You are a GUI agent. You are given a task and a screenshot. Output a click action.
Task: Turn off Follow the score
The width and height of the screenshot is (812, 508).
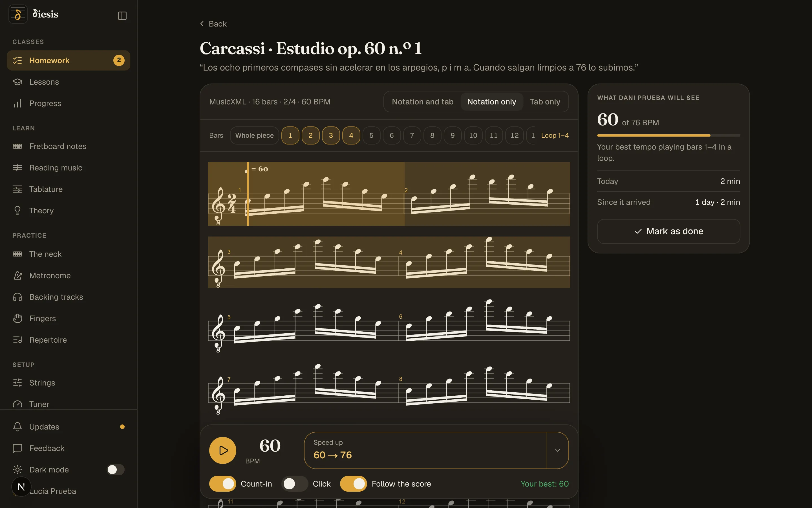tap(353, 484)
